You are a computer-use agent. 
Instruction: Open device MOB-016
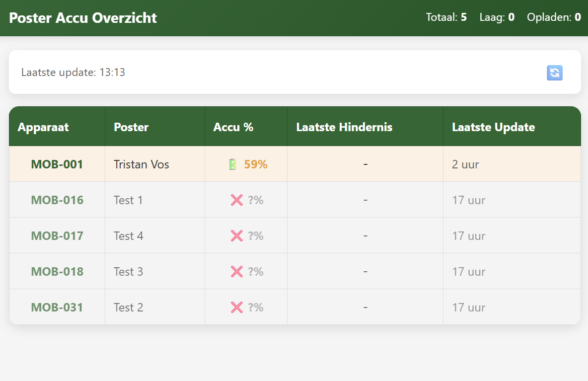[x=57, y=200]
